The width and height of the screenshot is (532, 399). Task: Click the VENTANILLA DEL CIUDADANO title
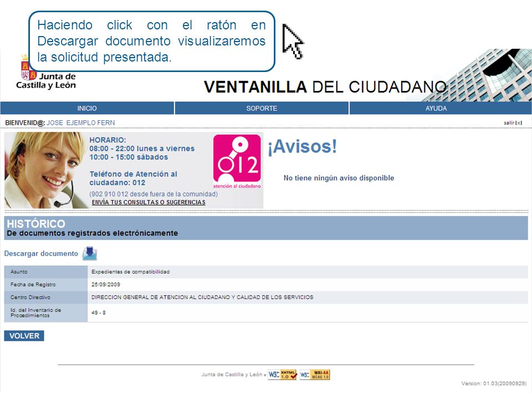pos(325,87)
